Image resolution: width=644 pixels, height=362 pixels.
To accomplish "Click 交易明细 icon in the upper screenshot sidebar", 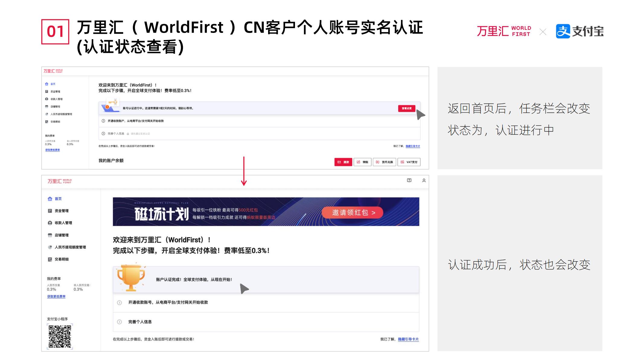I will pyautogui.click(x=46, y=122).
